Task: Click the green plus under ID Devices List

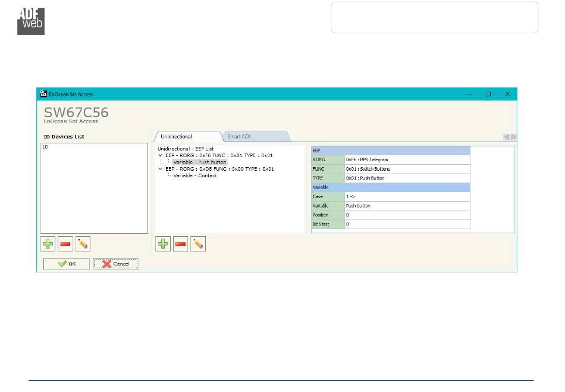Action: [49, 244]
